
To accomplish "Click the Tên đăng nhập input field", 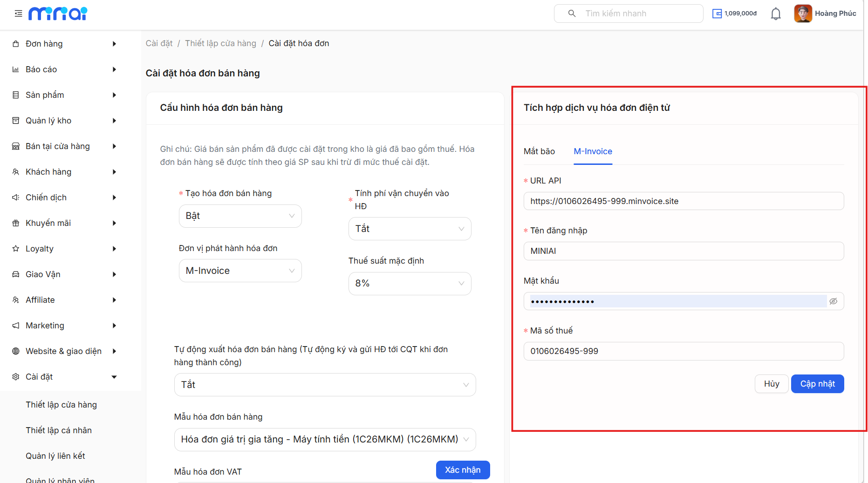I will [x=684, y=251].
